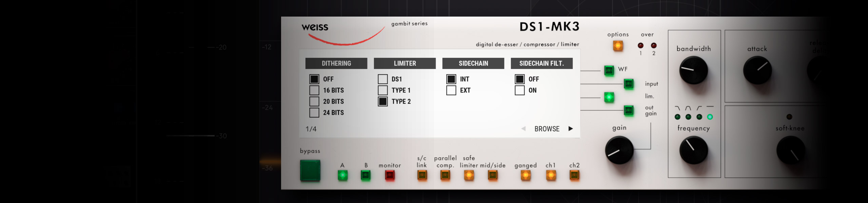Select 24 BITS dithering
Viewport: 868px width, 203px height.
coord(314,113)
